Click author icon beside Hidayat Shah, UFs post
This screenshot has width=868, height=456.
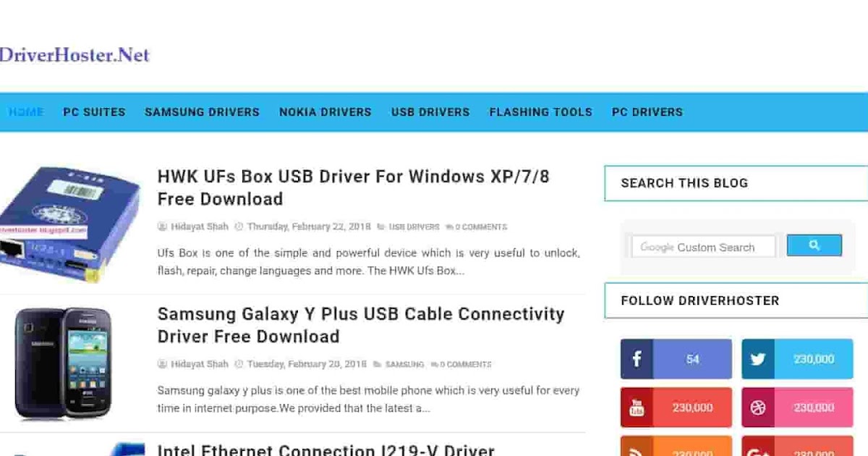pos(163,227)
